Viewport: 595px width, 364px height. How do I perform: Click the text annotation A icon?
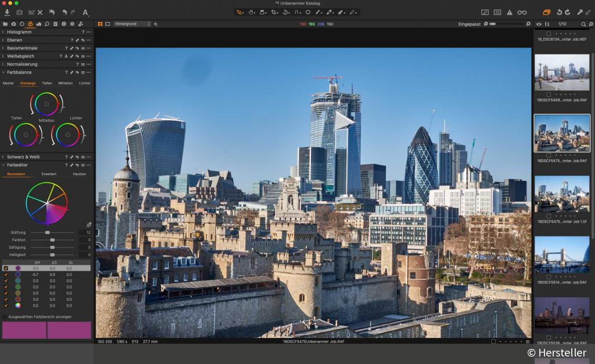[x=85, y=13]
